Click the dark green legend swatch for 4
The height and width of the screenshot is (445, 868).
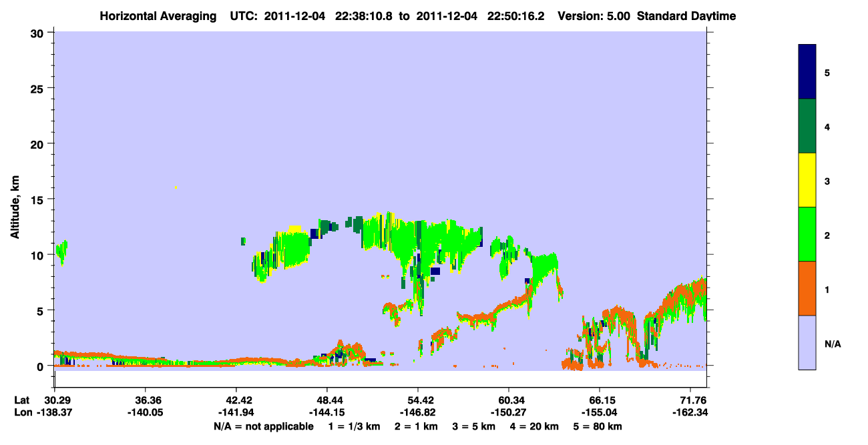pos(807,126)
